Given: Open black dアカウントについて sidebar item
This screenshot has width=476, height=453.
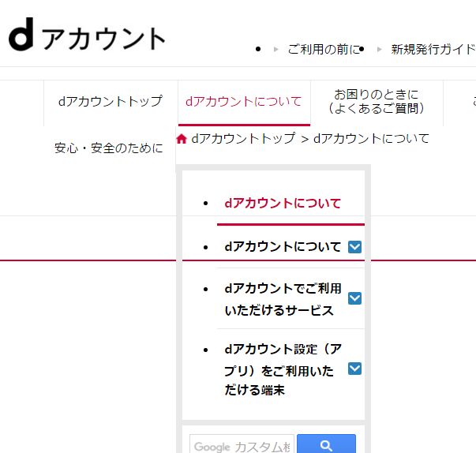Looking at the screenshot, I should 283,247.
